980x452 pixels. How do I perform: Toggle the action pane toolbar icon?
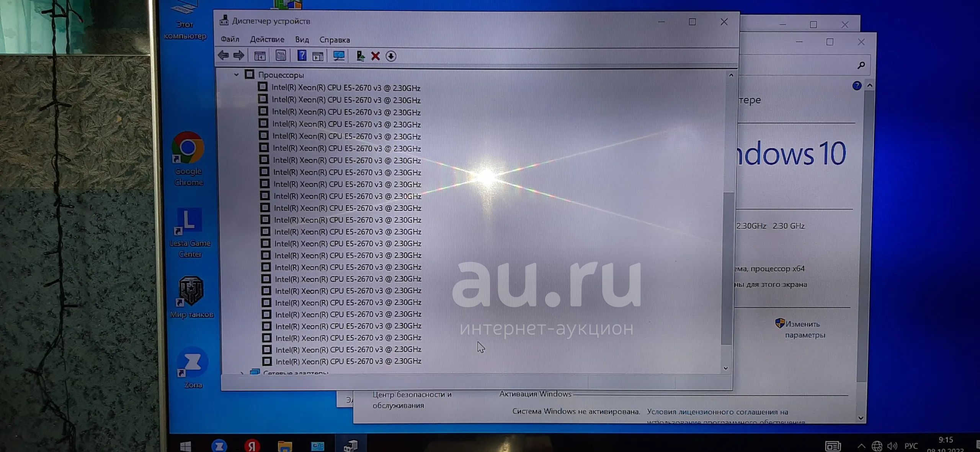click(x=318, y=56)
